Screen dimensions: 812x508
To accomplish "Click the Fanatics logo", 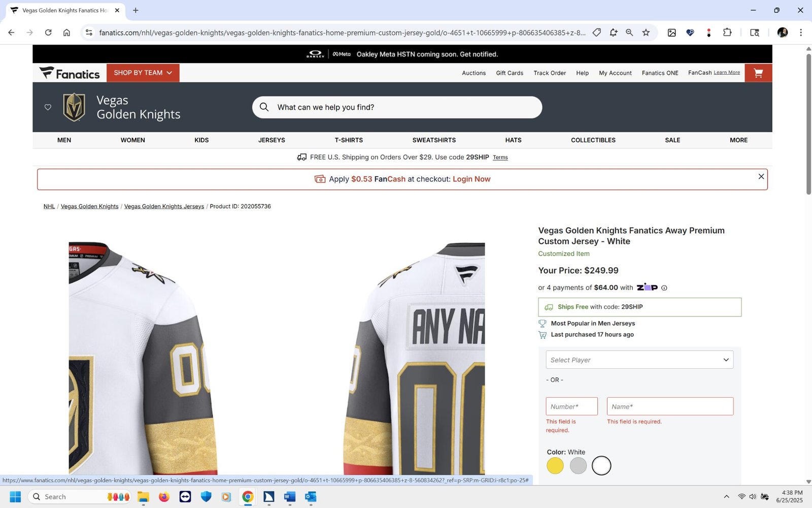I will [x=70, y=73].
